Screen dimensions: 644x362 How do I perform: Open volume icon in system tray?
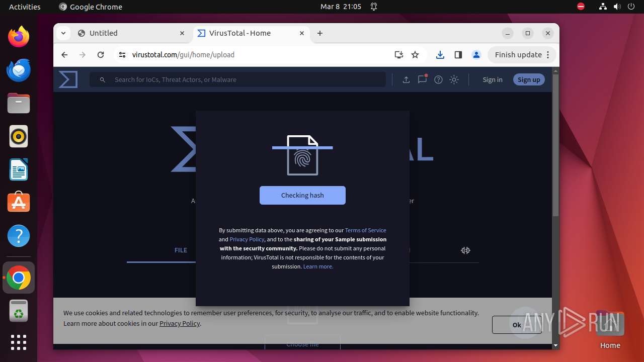[617, 7]
